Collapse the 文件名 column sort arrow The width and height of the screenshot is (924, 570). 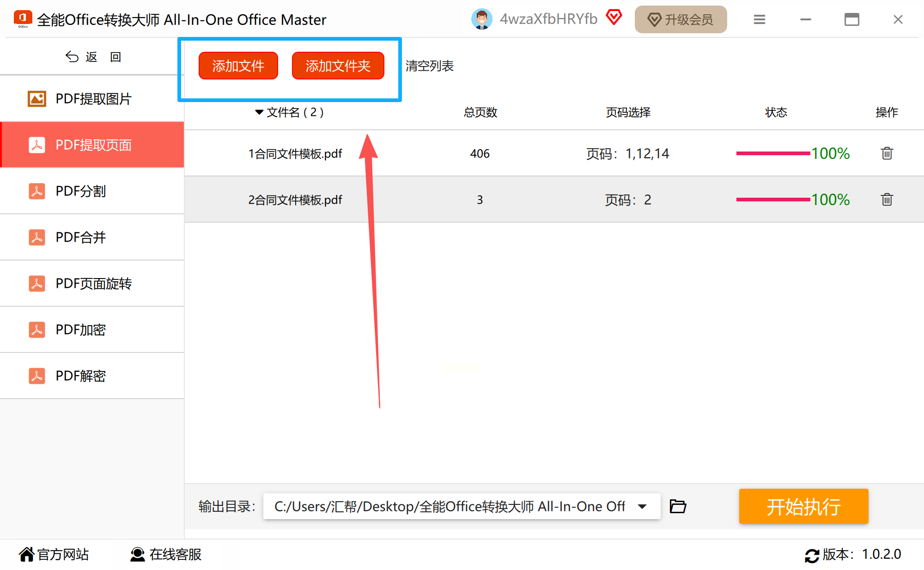259,112
